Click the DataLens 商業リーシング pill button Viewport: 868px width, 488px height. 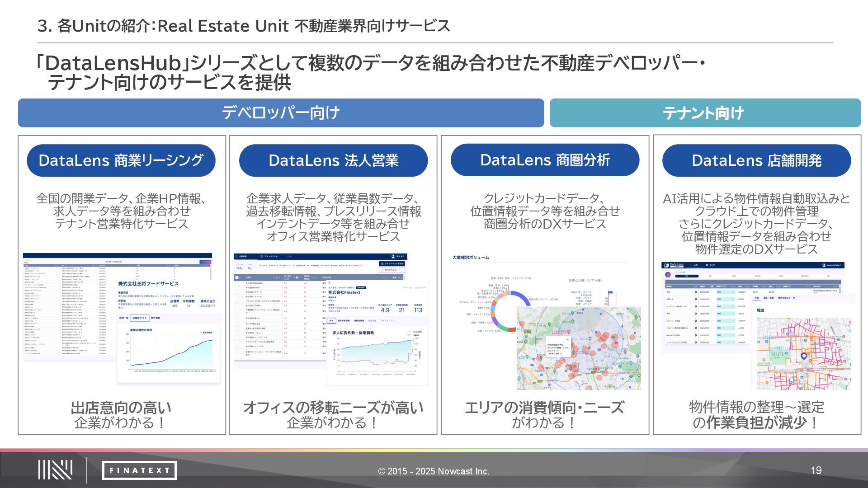[x=121, y=160]
